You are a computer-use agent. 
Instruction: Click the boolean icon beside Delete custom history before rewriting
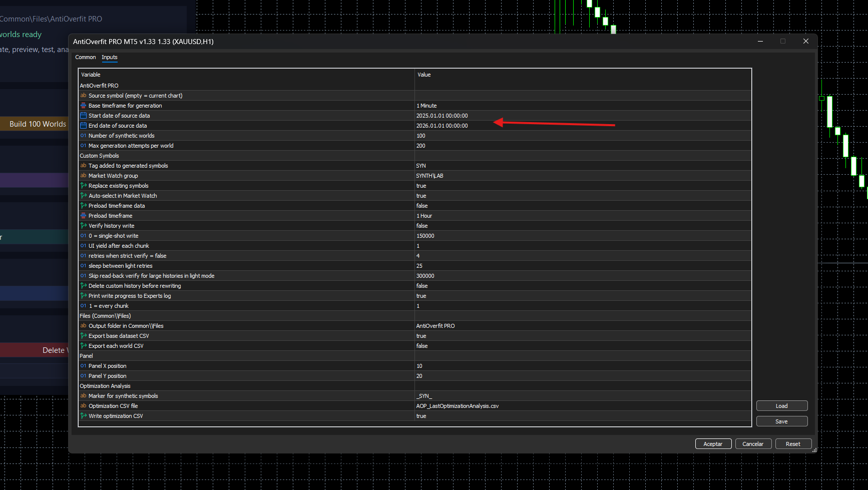coord(83,286)
